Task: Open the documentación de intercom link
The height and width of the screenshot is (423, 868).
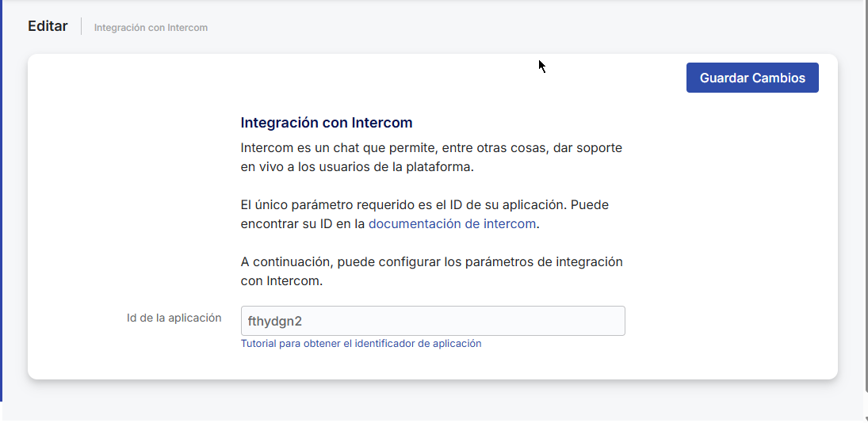Action: tap(452, 223)
